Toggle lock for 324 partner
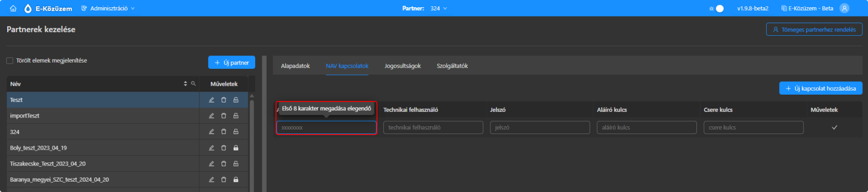Image resolution: width=868 pixels, height=192 pixels. [236, 132]
